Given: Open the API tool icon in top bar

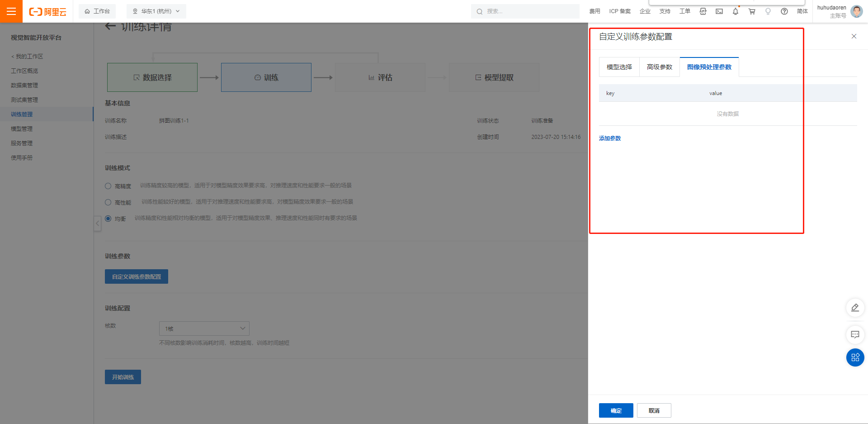Looking at the screenshot, I should pos(703,11).
